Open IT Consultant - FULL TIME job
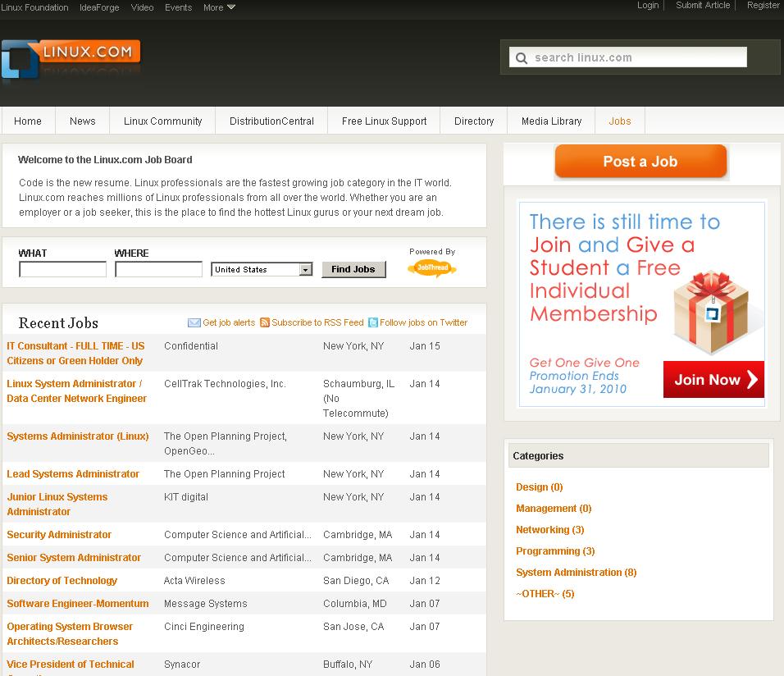 [x=75, y=354]
